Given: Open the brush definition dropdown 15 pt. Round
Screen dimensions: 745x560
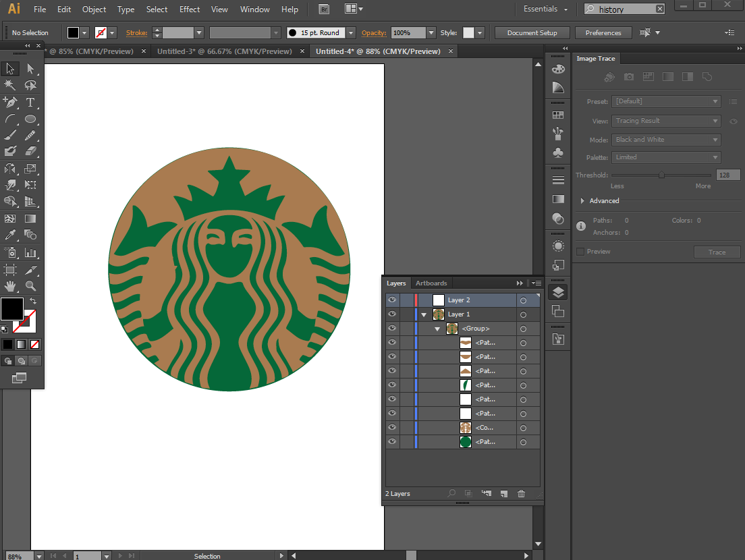Looking at the screenshot, I should (351, 33).
